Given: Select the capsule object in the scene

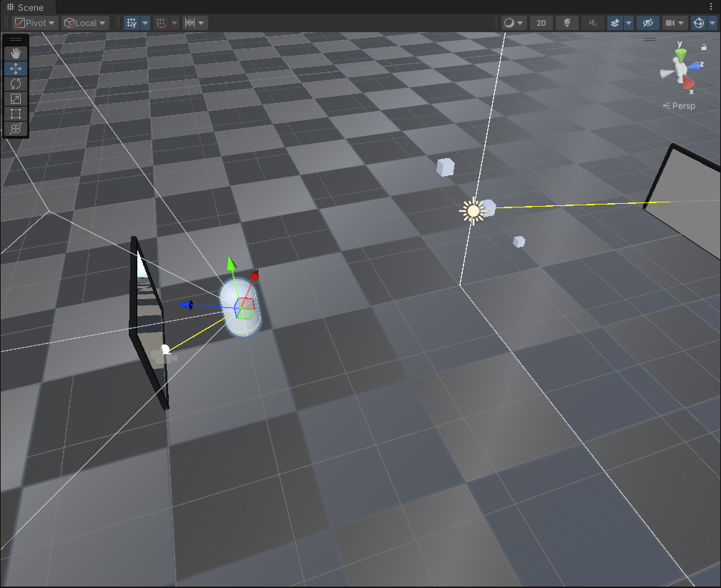Looking at the screenshot, I should (x=240, y=307).
